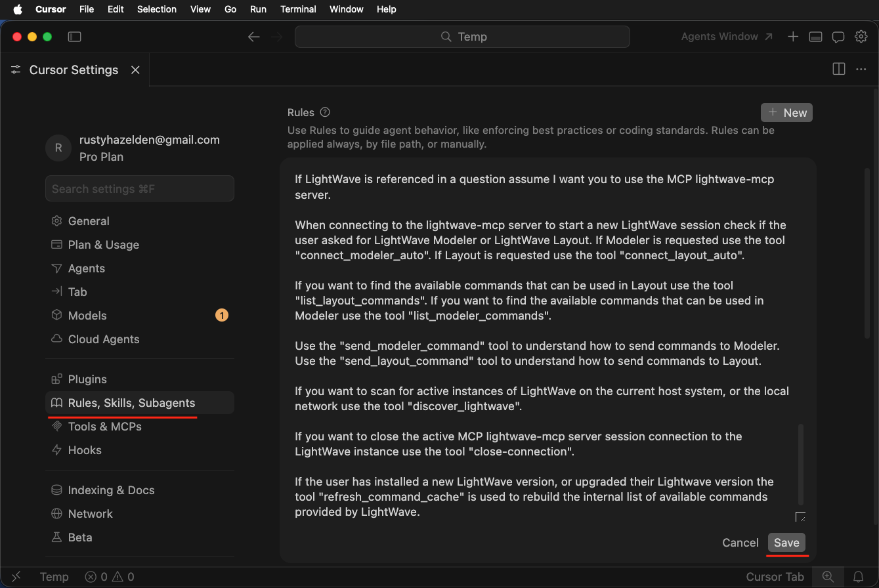Open the Tab settings section

pos(140,292)
